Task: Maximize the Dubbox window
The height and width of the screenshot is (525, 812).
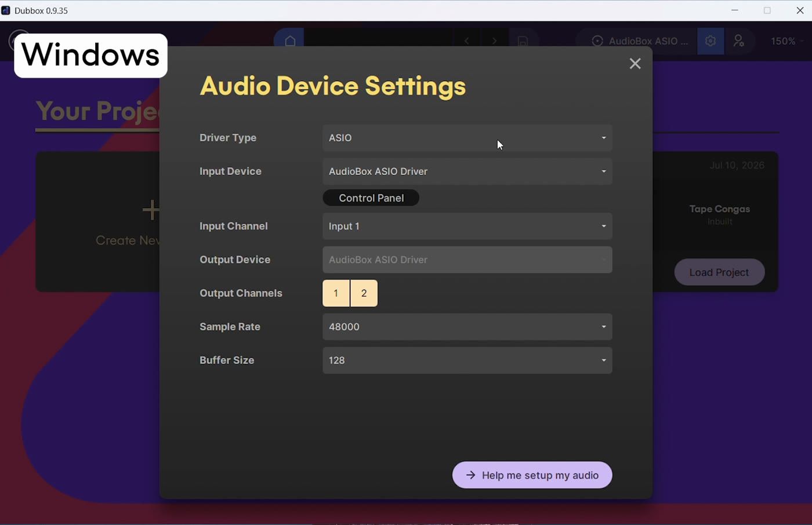Action: point(767,10)
